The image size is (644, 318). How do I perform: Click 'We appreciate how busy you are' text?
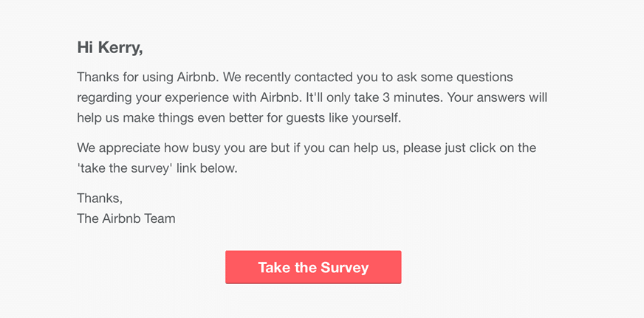[171, 148]
